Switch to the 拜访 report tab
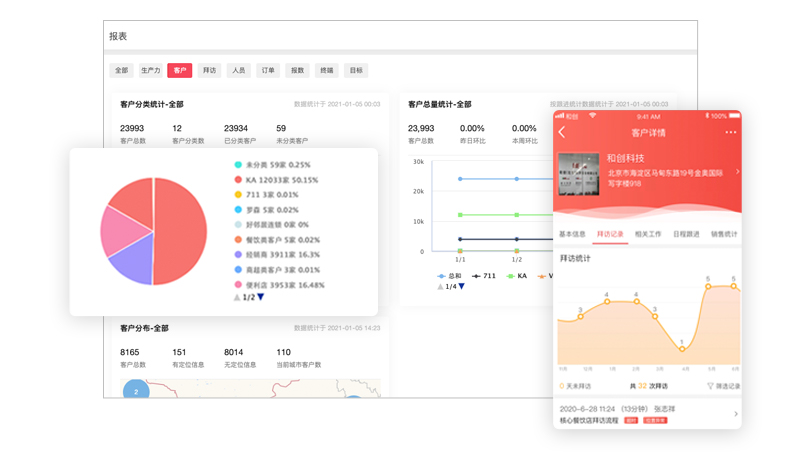This screenshot has height=459, width=792. (x=209, y=71)
